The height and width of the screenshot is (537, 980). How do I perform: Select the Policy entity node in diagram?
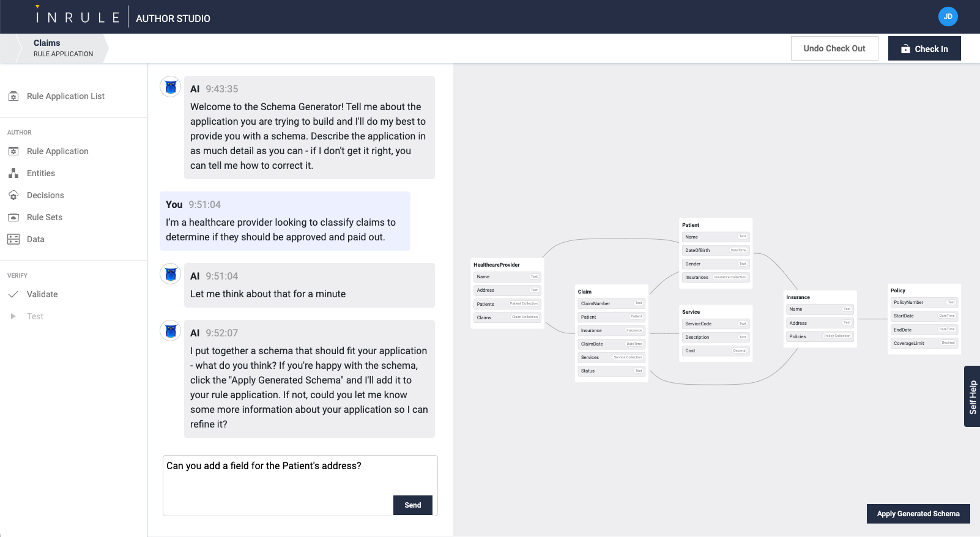coord(898,291)
